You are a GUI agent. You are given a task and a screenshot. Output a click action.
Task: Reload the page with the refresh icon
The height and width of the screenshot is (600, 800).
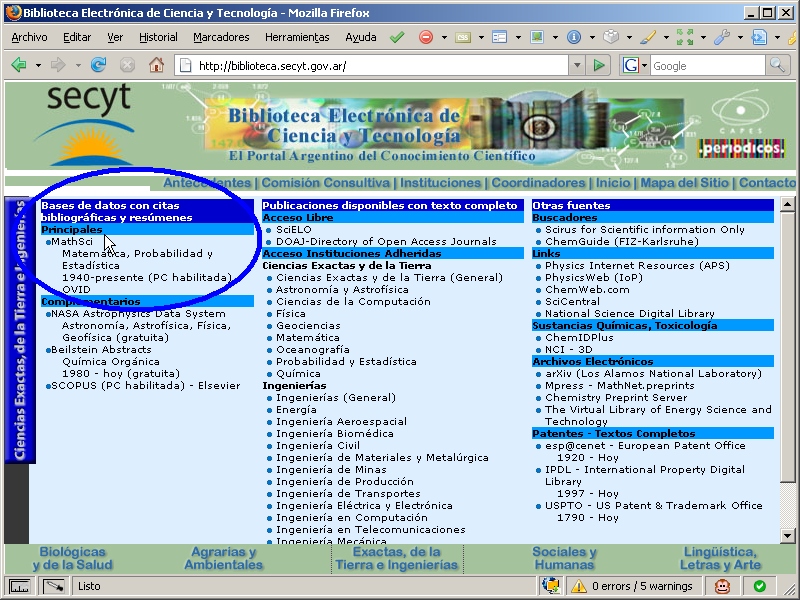[98, 65]
